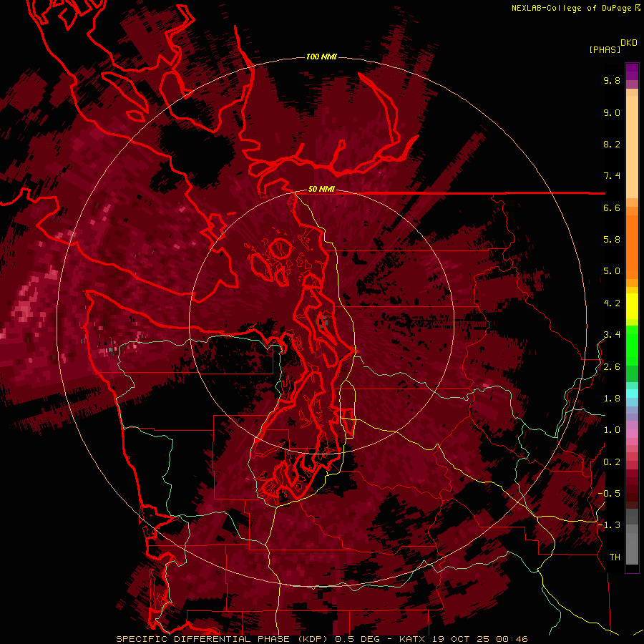Click the [PHAS] label above color scale
This screenshot has height=644, width=644.
tap(605, 49)
